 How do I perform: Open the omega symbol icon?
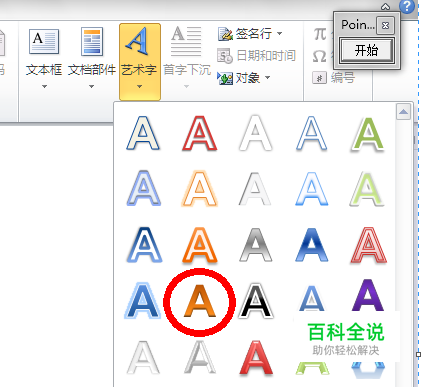[x=319, y=56]
